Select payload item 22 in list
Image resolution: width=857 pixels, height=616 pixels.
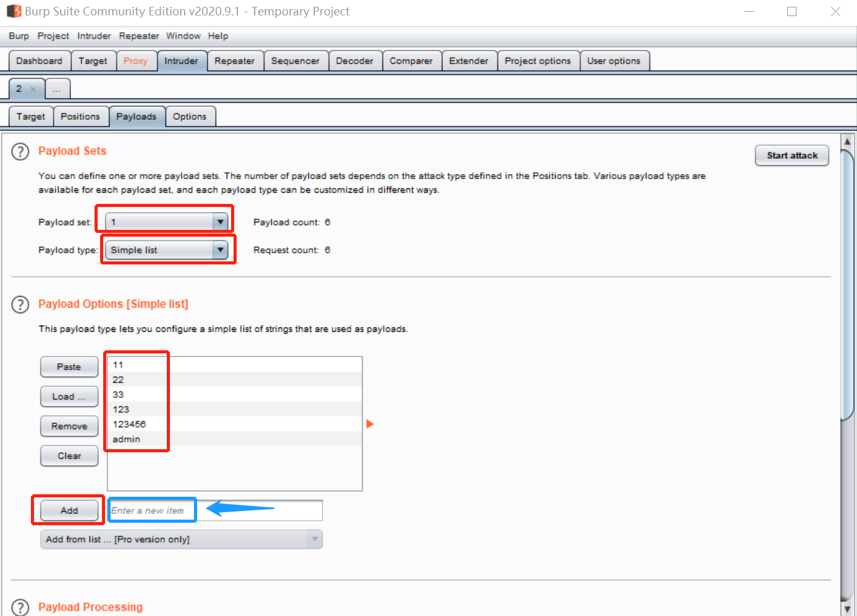[x=235, y=379]
